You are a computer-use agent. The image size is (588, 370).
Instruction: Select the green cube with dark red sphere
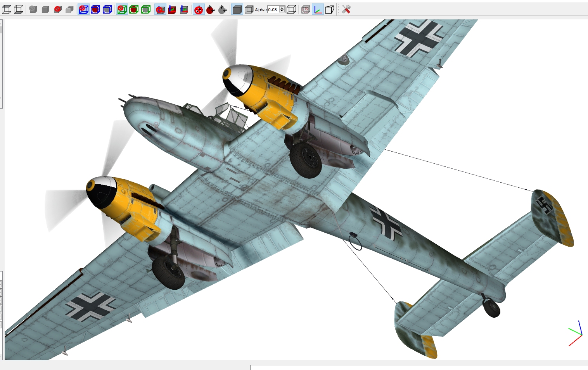[134, 9]
